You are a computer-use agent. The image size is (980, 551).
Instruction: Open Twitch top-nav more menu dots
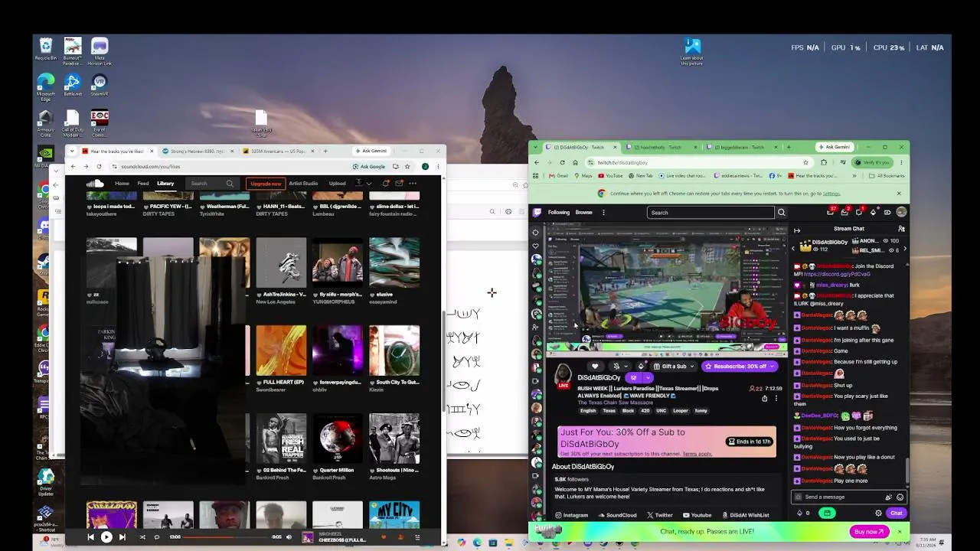603,213
